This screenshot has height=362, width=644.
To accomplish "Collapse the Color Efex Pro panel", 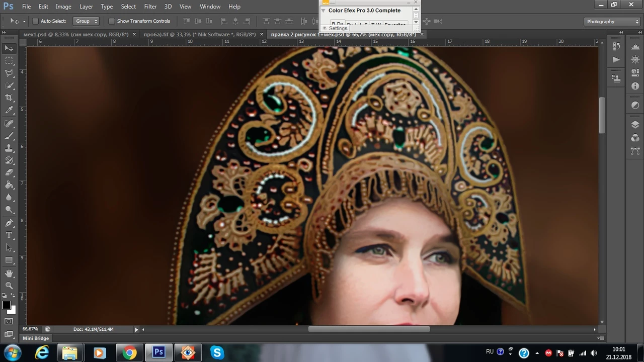I will [324, 11].
